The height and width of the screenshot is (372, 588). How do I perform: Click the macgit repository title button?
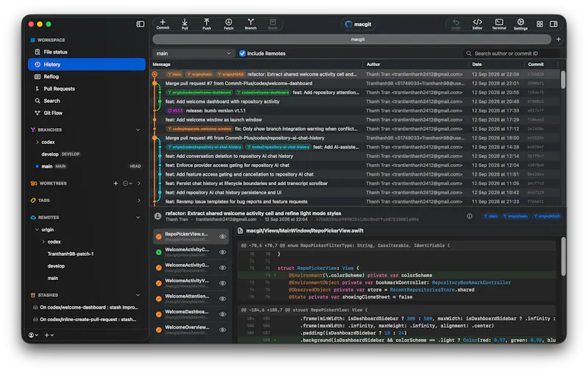[358, 24]
